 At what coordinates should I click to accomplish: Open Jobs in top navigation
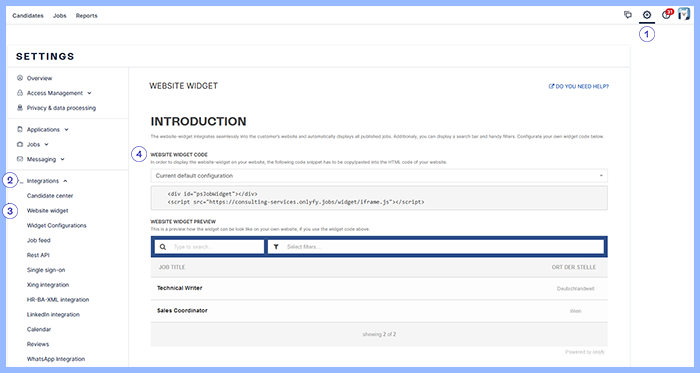60,16
